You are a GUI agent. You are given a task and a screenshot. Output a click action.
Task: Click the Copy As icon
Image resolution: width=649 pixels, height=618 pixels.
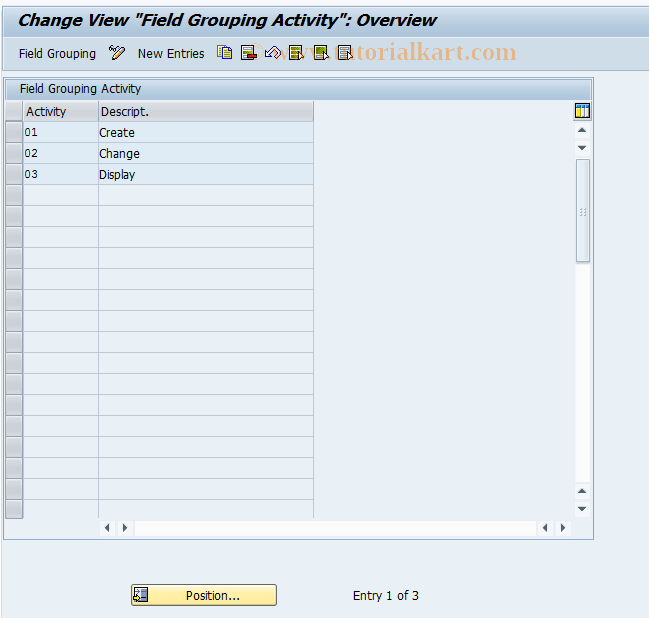click(x=224, y=53)
